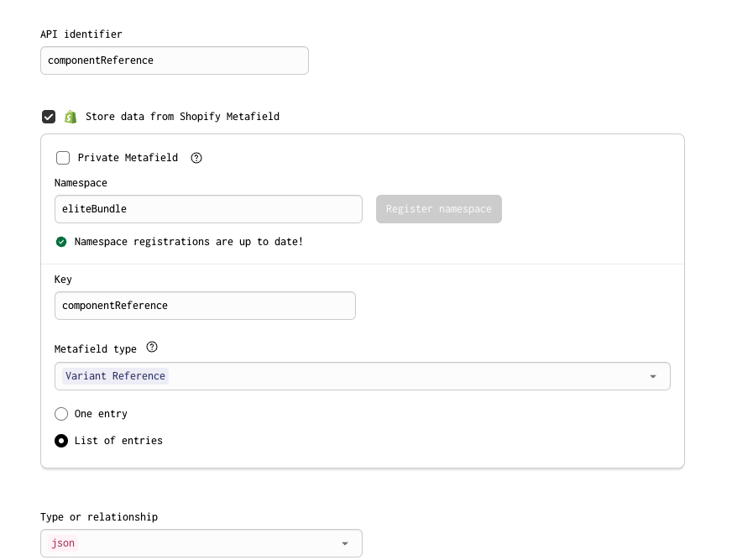Select the One entry radio button

(61, 414)
